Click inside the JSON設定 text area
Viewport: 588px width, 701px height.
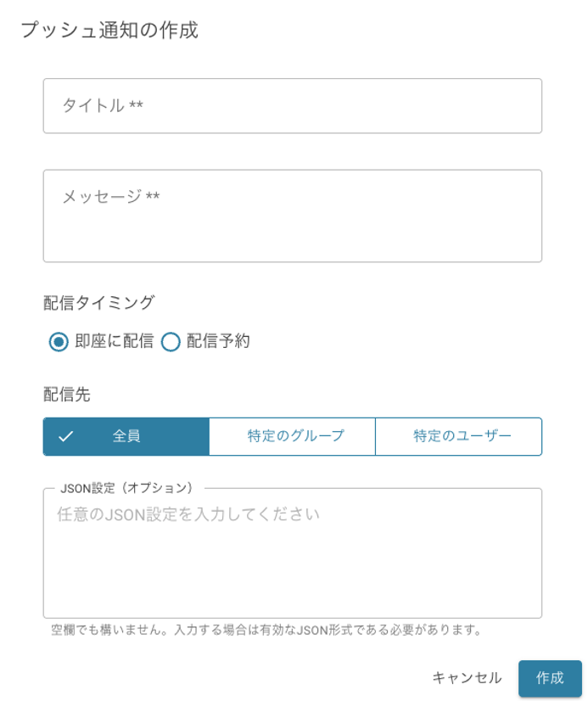[x=292, y=569]
